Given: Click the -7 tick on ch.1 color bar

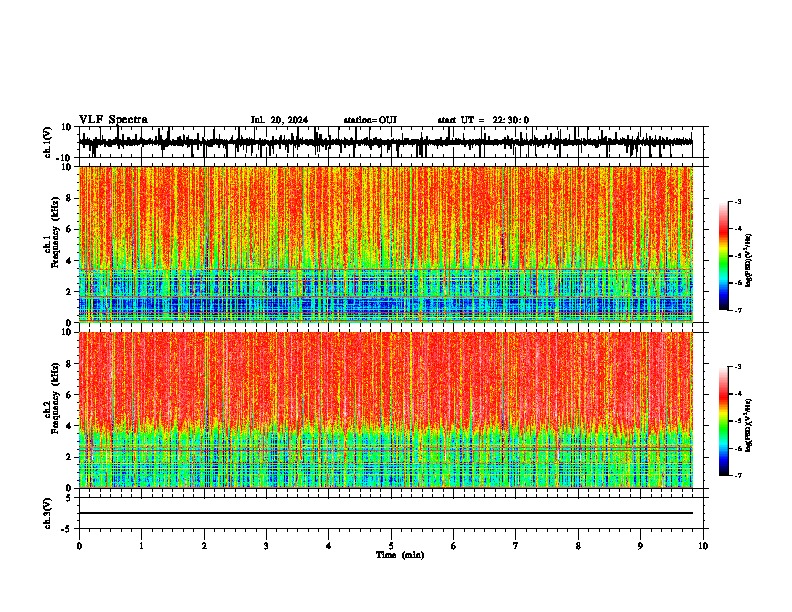Looking at the screenshot, I should click(737, 310).
